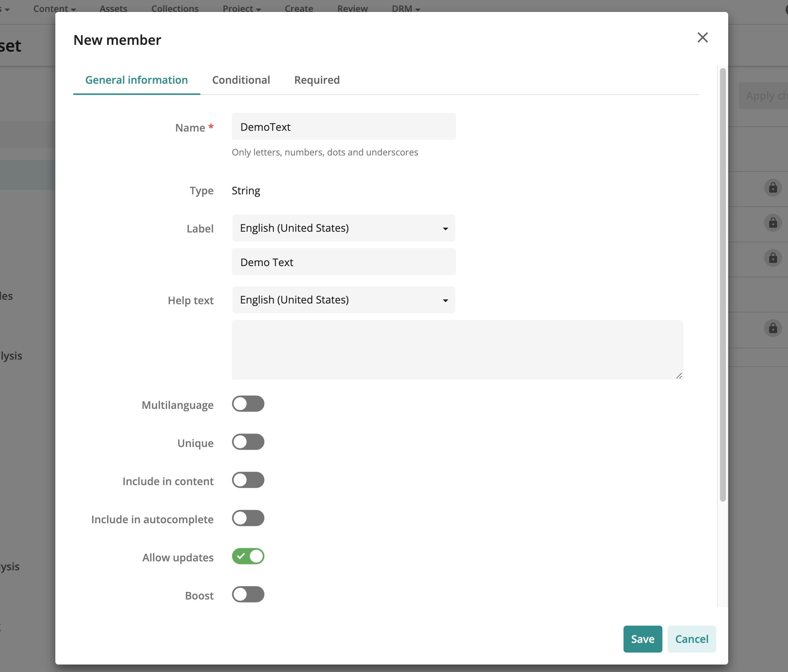
Task: Click the first lock icon in background list
Action: point(773,188)
